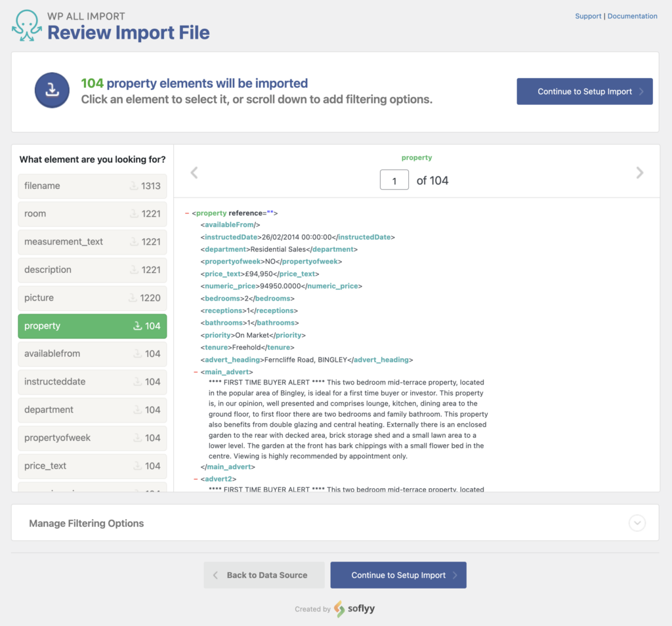
Task: Click the WP All Import octopus logo
Action: pyautogui.click(x=24, y=25)
